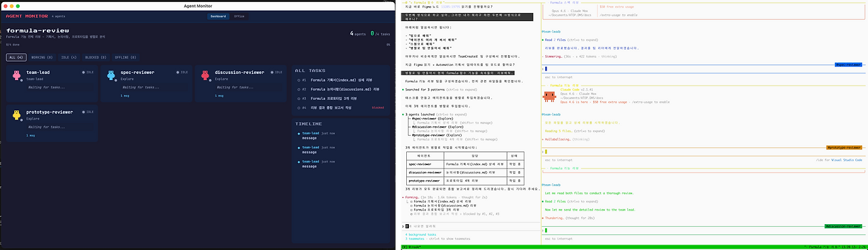Viewport: 868px width, 250px height.
Task: Select the IDLE (4) filter
Action: tap(68, 58)
